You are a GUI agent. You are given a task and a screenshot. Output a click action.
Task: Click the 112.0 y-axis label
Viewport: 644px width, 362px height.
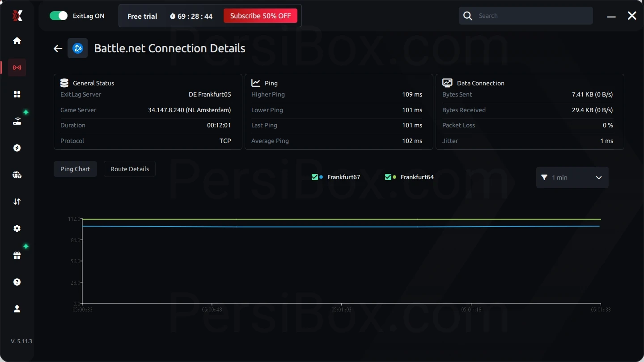74,219
